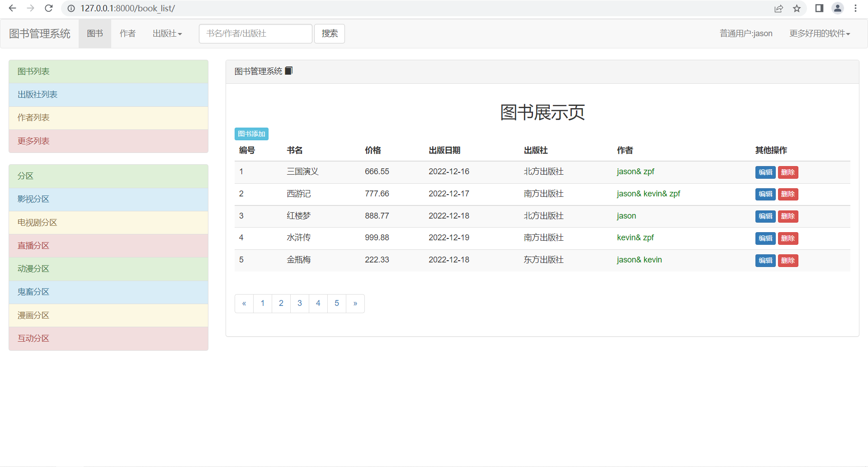The image size is (868, 467).
Task: Go to pagination page 4
Action: [318, 304]
